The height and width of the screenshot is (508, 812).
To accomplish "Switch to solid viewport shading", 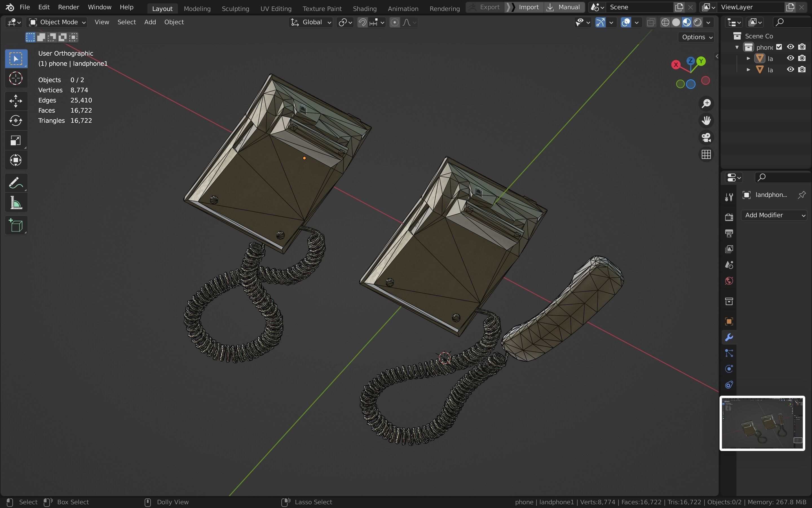I will (x=676, y=23).
